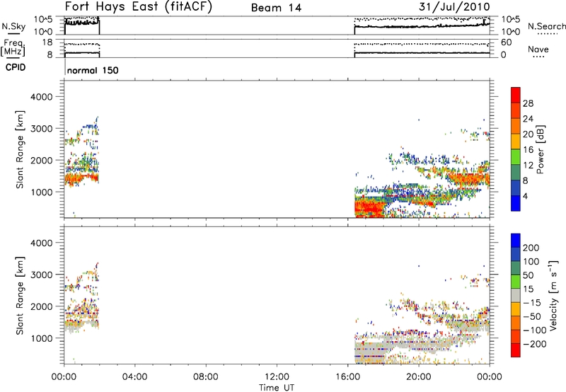
Task: Click the velocity panel 'Slant Range [km]' label
Action: coord(20,296)
